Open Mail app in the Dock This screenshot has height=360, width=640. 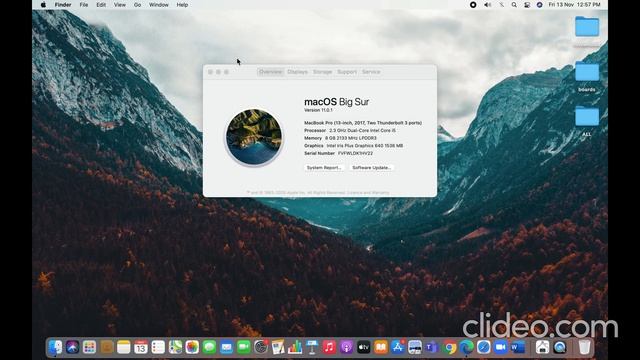tap(227, 347)
